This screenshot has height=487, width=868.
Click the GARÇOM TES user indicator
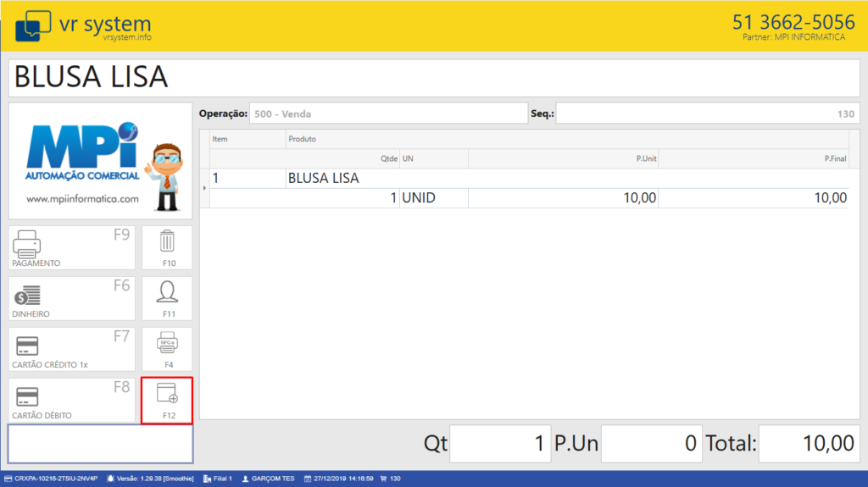coord(269,479)
